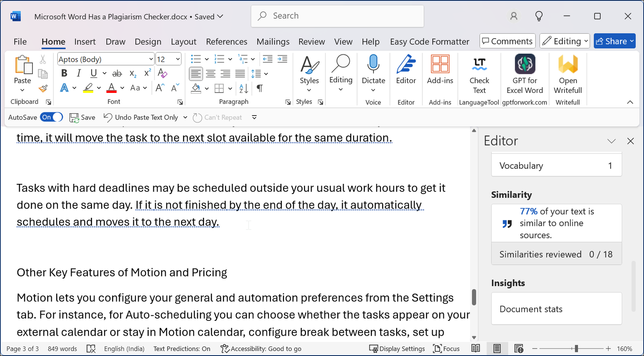
Task: Apply bold formatting to text
Action: pos(64,73)
